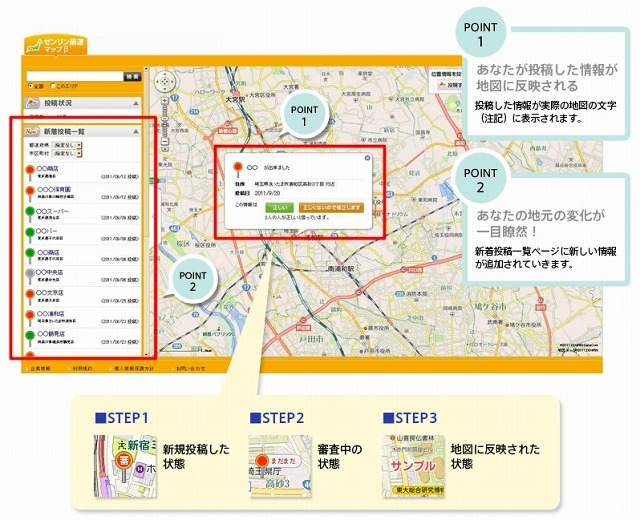
Task: Click the red pin icon inside the info popup
Action: 238,169
